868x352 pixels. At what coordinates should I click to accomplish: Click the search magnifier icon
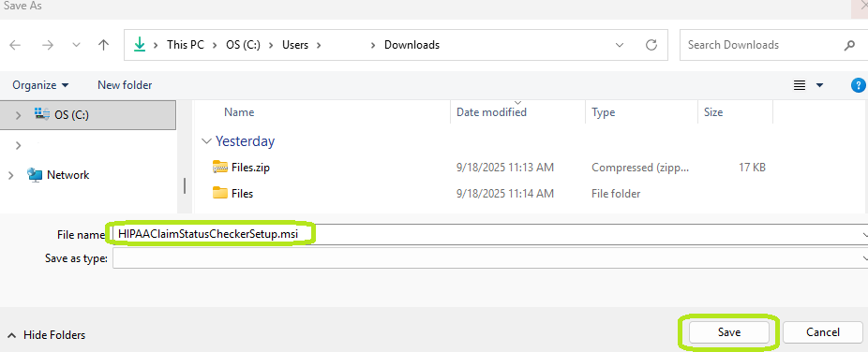pos(849,45)
